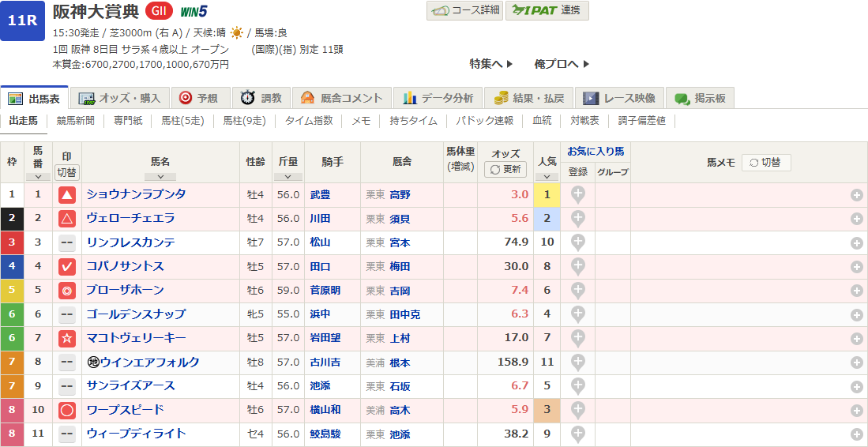
Task: Switch to the オッズ・購入 tab
Action: 121,98
